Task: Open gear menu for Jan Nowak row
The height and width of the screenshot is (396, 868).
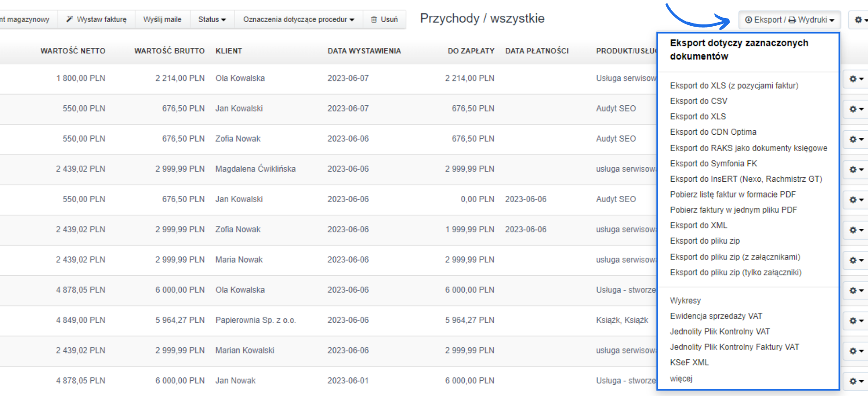Action: point(856,381)
